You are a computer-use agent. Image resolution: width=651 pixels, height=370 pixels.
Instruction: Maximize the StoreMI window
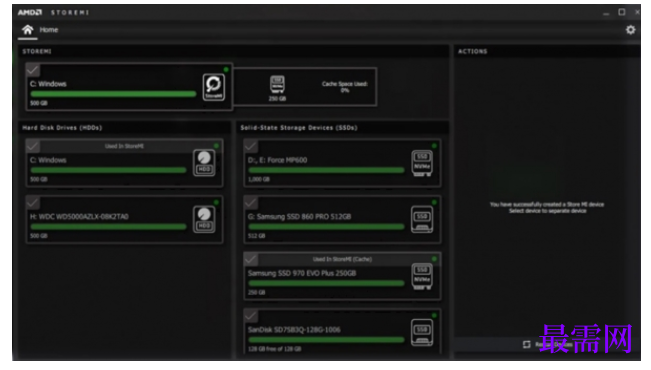point(622,12)
